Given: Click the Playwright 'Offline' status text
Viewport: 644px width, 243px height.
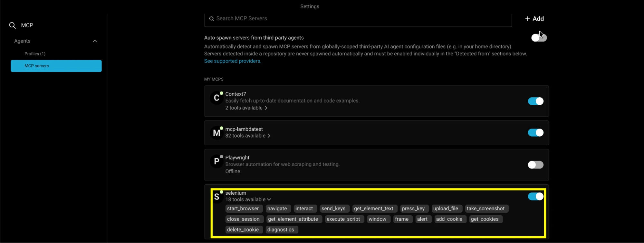Looking at the screenshot, I should pyautogui.click(x=233, y=171).
